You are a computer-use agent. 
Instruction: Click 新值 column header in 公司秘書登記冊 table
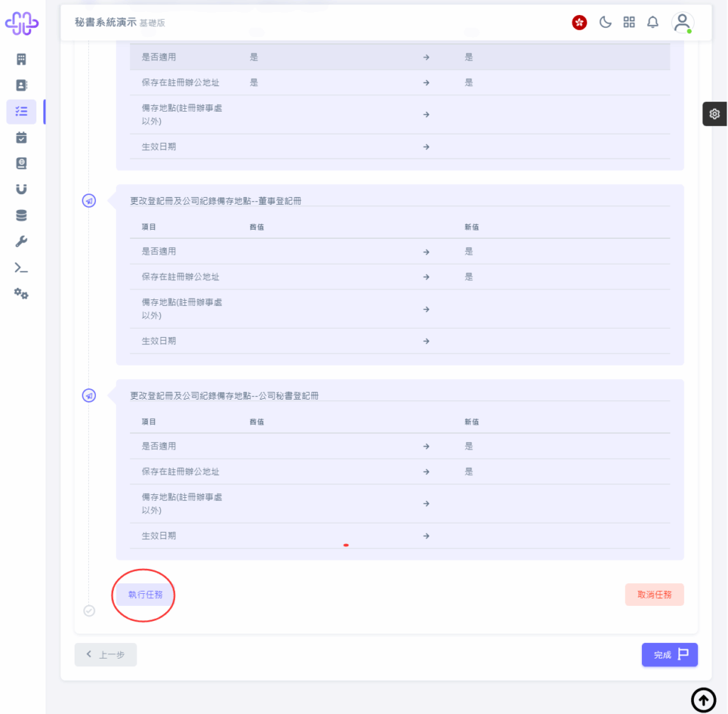click(x=472, y=421)
